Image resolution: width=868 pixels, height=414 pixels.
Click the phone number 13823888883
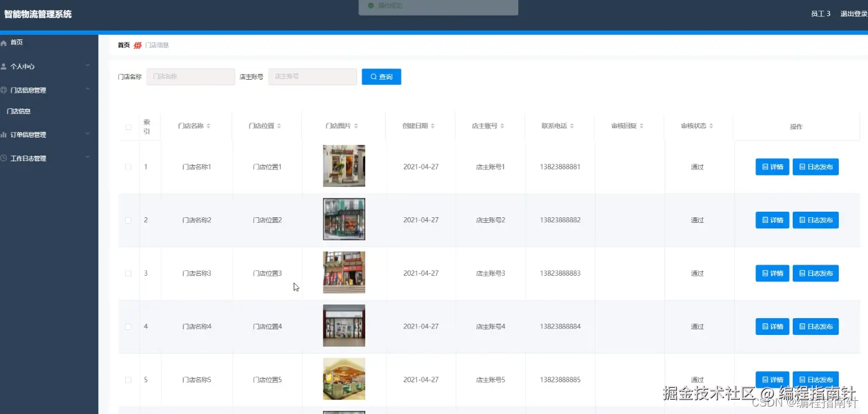tap(560, 273)
